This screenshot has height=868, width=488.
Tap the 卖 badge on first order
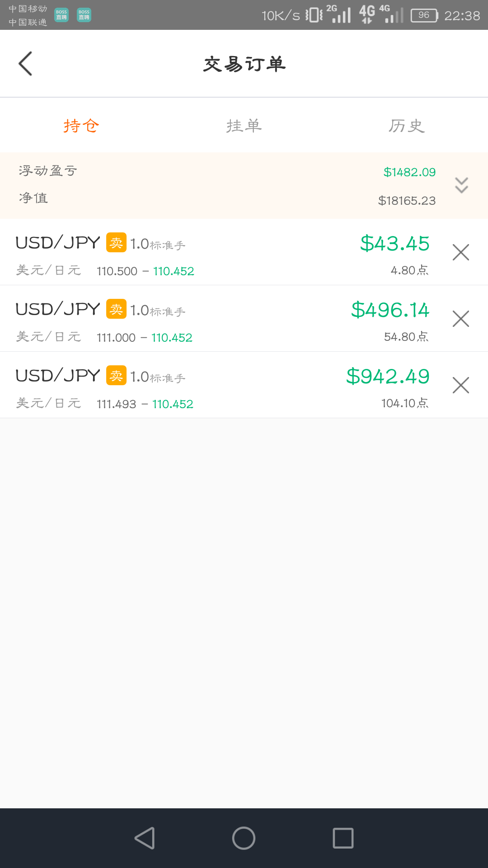[116, 243]
